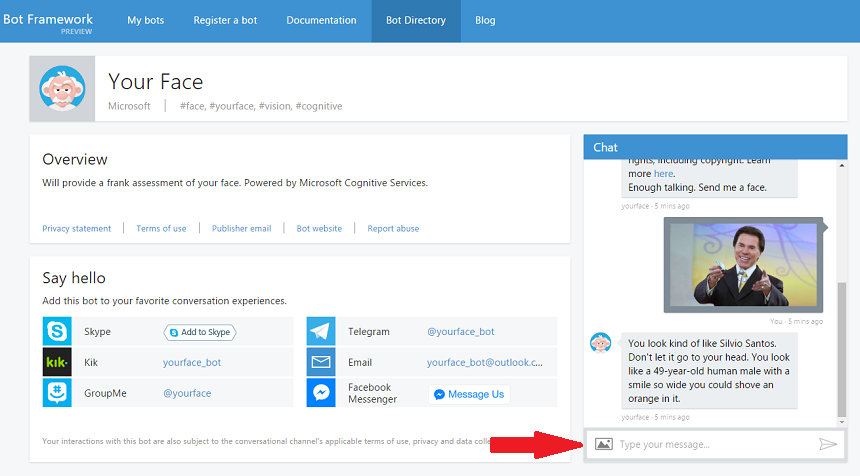Click the 'Overview' heading
860x476 pixels.
[75, 160]
